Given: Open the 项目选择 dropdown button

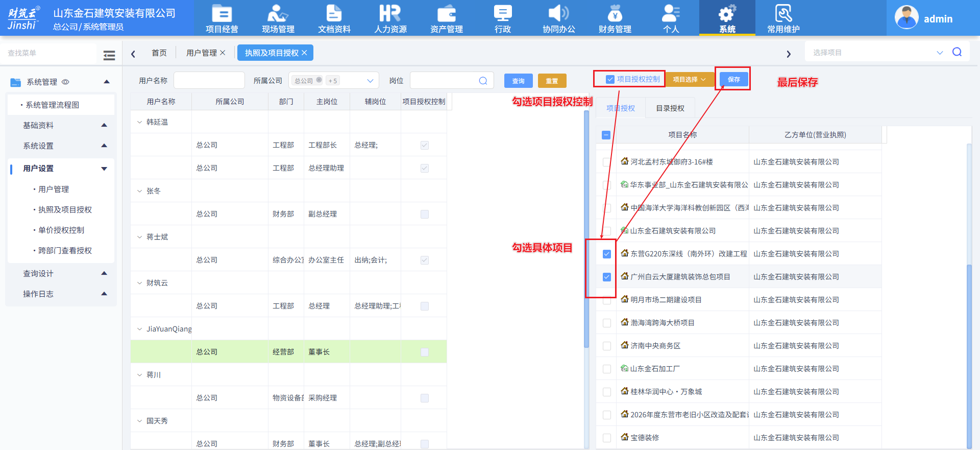Looking at the screenshot, I should pos(690,79).
